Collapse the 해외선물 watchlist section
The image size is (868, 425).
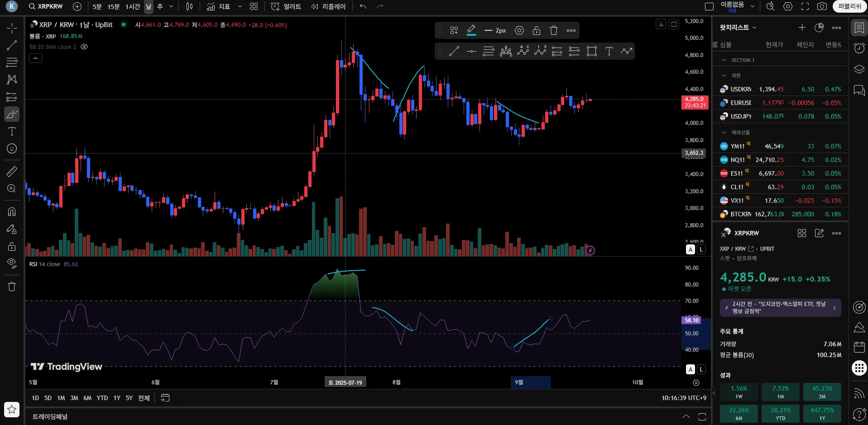[x=724, y=133]
